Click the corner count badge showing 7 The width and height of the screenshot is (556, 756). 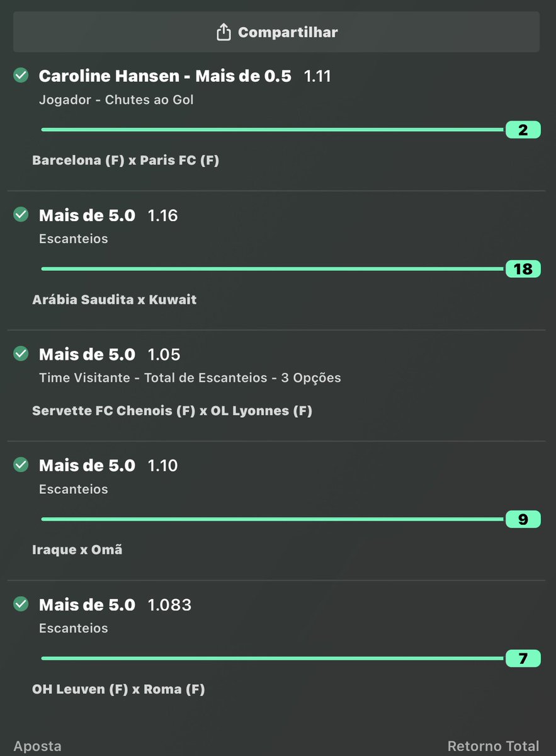(x=523, y=658)
